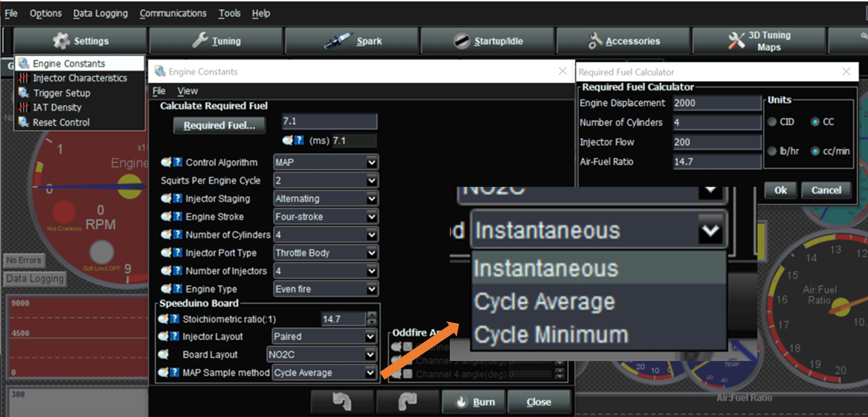Click the Accessories tools icon
The width and height of the screenshot is (868, 417).
[595, 41]
